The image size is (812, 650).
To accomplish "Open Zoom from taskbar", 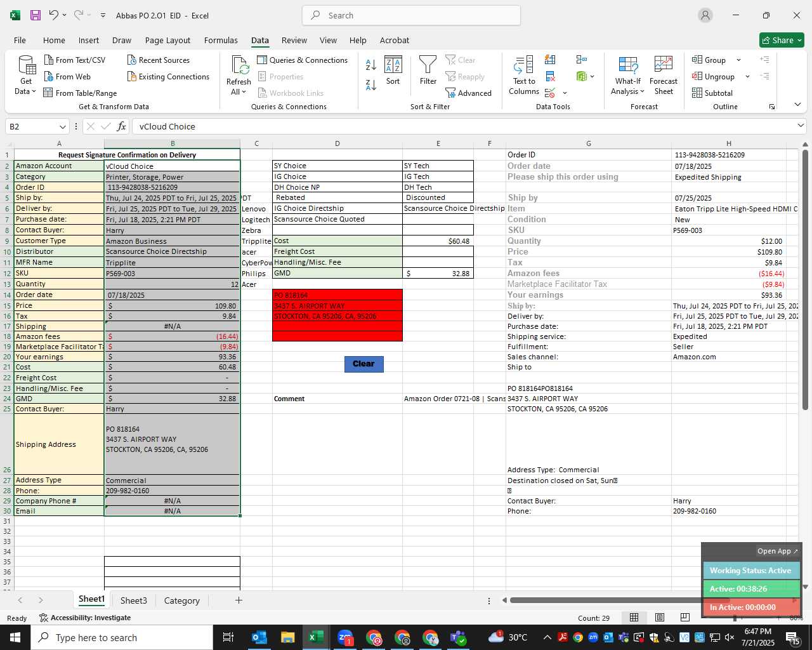I will 344,637.
